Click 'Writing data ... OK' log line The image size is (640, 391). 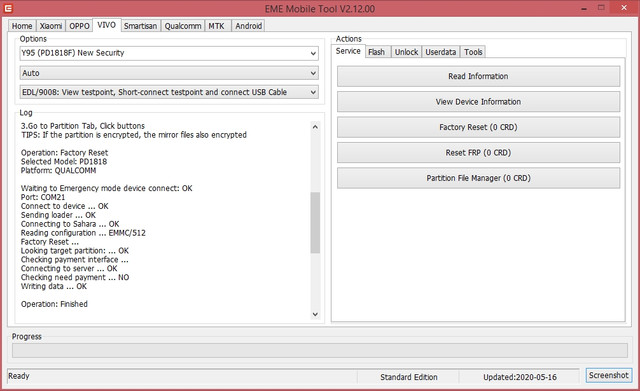[x=54, y=287]
